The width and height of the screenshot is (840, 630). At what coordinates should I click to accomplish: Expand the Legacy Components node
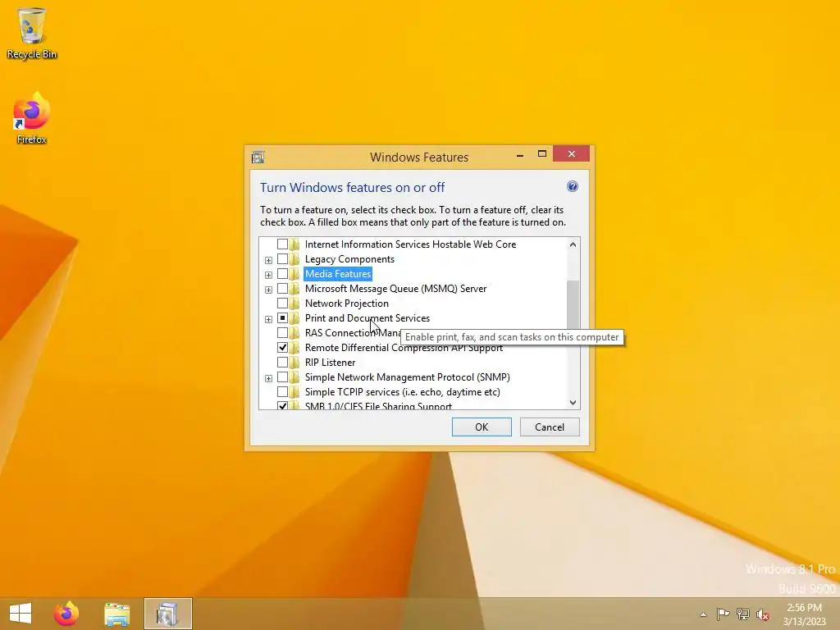coord(268,260)
